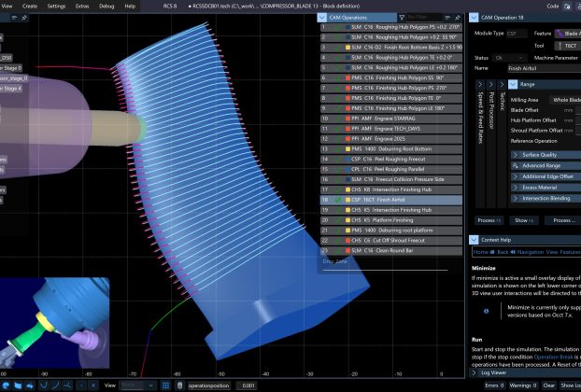Screen dimensions: 581x392
Task: Click the Context Help panel header icon
Action: point(475,239)
